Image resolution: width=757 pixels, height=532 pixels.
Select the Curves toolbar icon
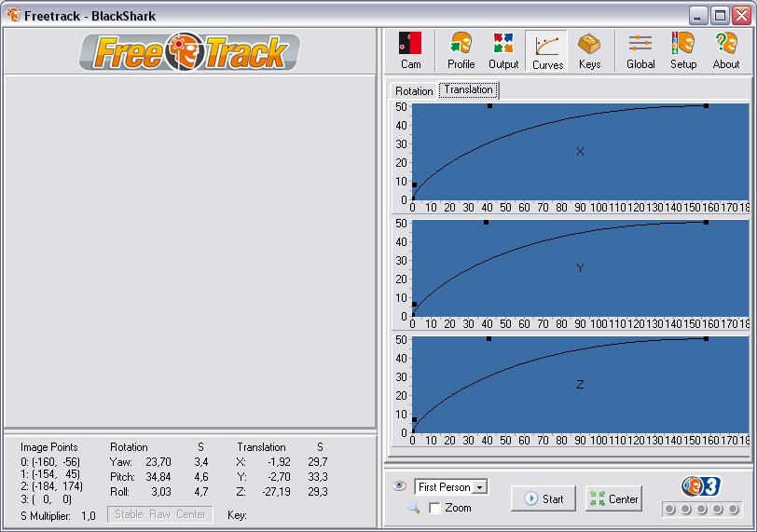coord(547,50)
